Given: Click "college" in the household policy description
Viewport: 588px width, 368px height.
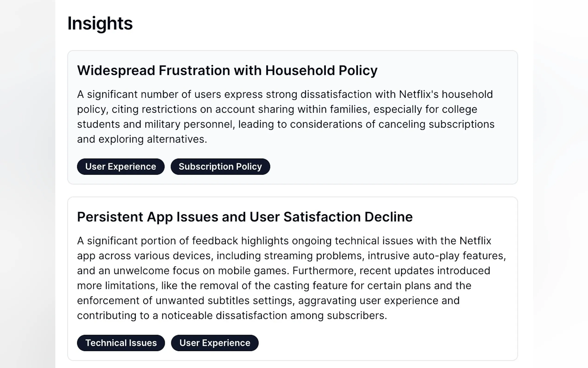Looking at the screenshot, I should (460, 110).
